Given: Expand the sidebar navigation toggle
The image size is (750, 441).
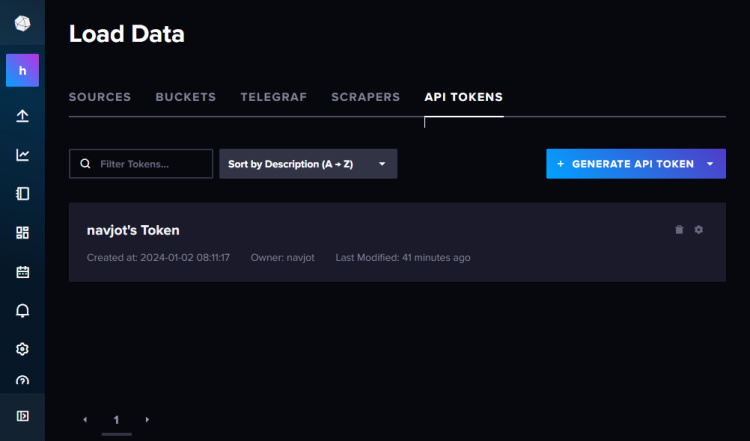Looking at the screenshot, I should (x=22, y=416).
